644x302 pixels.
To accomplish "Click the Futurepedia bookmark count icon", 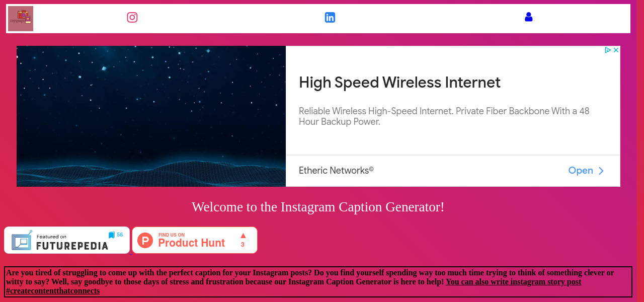I will [x=112, y=235].
